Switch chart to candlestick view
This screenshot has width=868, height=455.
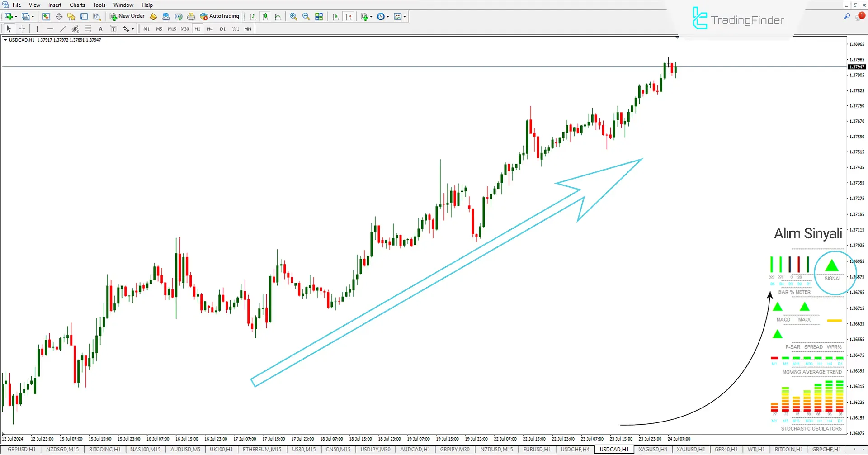click(x=265, y=16)
